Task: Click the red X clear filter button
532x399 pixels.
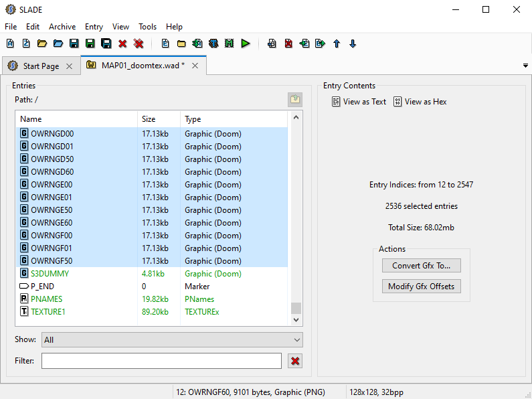Action: click(x=295, y=361)
